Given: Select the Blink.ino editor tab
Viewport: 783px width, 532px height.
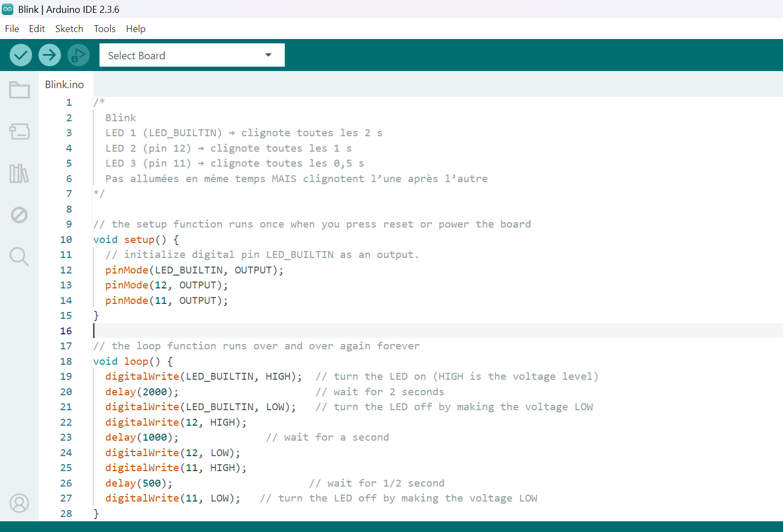Looking at the screenshot, I should point(65,84).
